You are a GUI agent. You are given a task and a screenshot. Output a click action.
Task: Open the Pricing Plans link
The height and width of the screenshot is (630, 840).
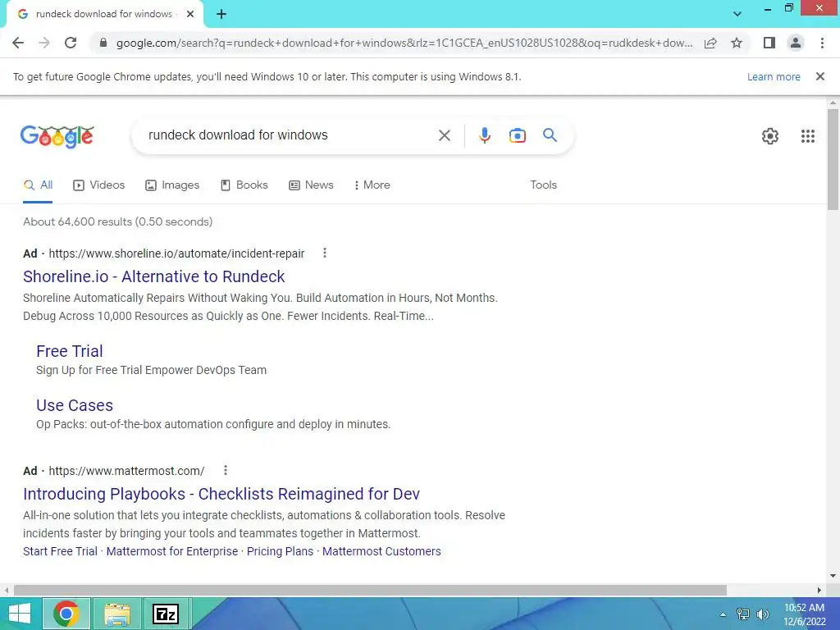click(280, 551)
